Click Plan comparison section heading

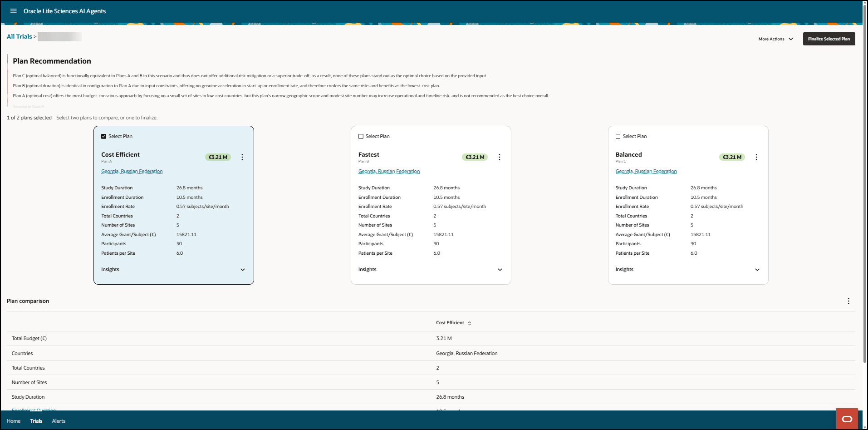point(28,301)
